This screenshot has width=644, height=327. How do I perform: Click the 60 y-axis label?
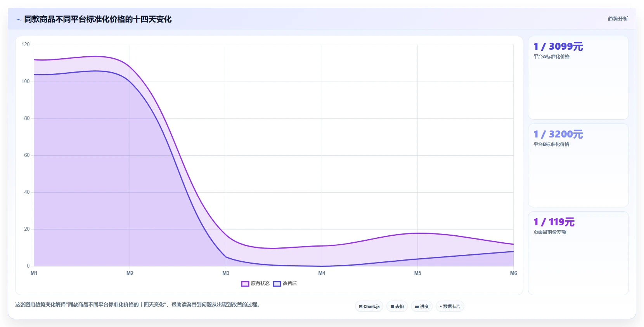tap(27, 155)
